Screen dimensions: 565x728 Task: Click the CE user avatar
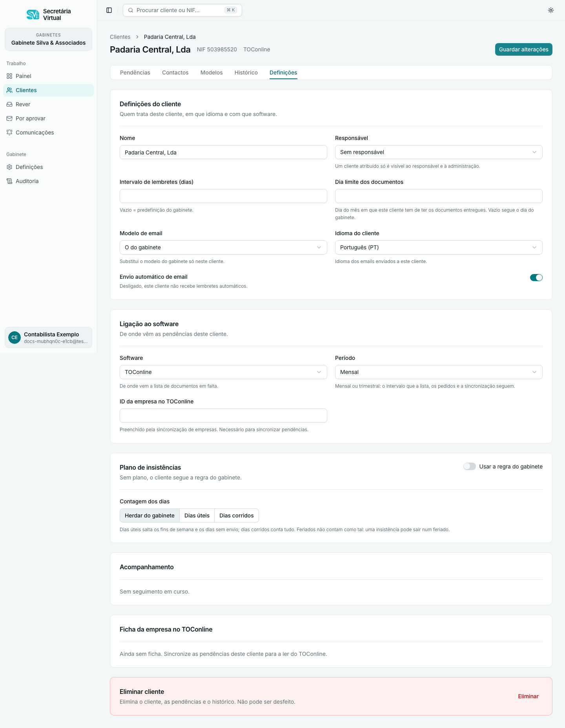coord(15,338)
